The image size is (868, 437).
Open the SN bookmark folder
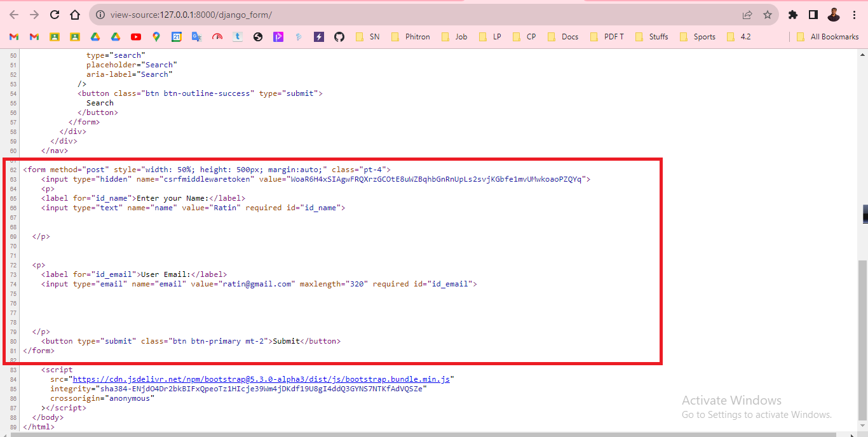[367, 37]
